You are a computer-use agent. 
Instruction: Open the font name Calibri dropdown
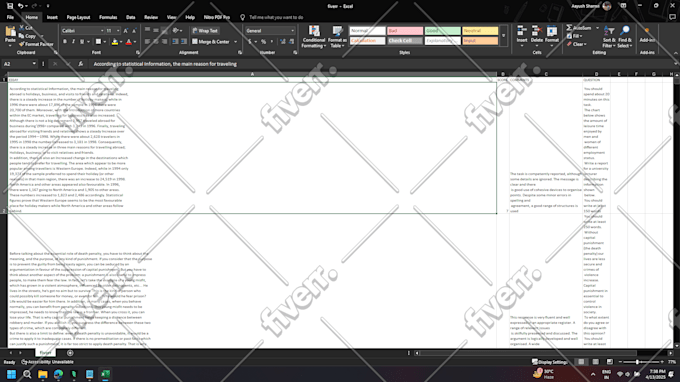click(102, 31)
